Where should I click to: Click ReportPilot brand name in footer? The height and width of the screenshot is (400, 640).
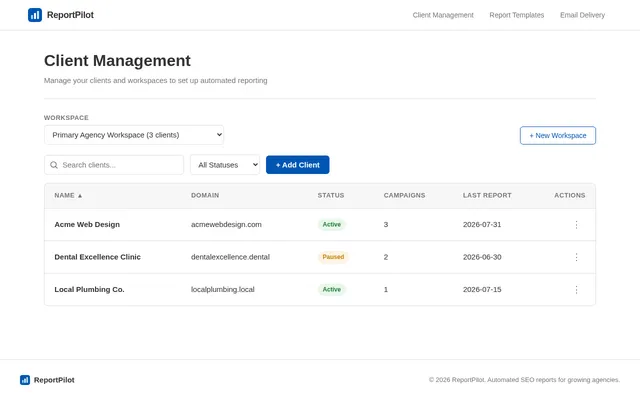(x=54, y=380)
